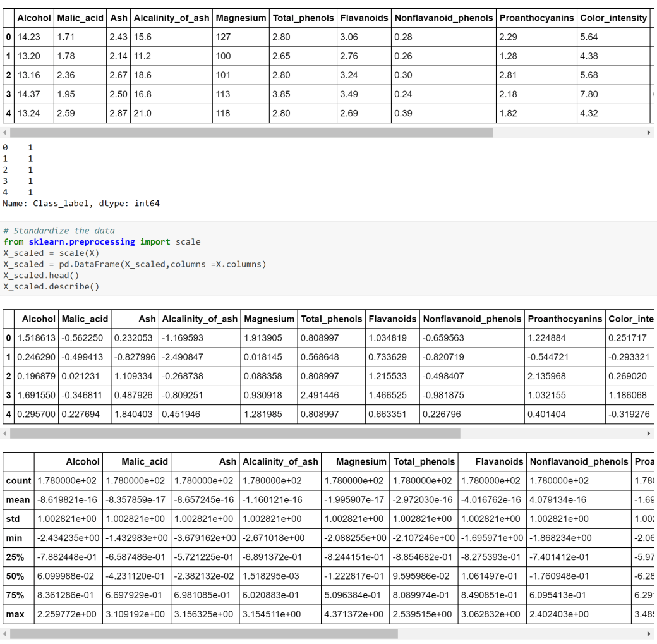Click the pd.DataFrame(X_scaled,columns =X.columns) code line
This screenshot has width=657, height=644.
point(135,265)
